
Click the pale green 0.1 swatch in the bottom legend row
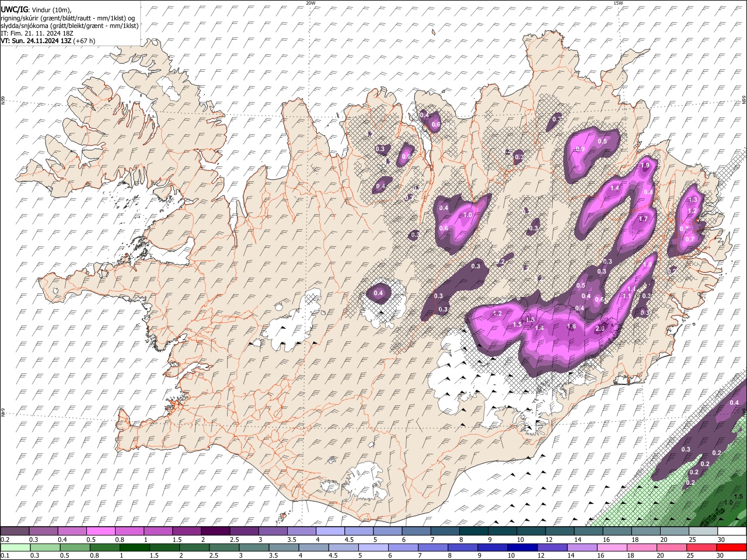pyautogui.click(x=15, y=547)
